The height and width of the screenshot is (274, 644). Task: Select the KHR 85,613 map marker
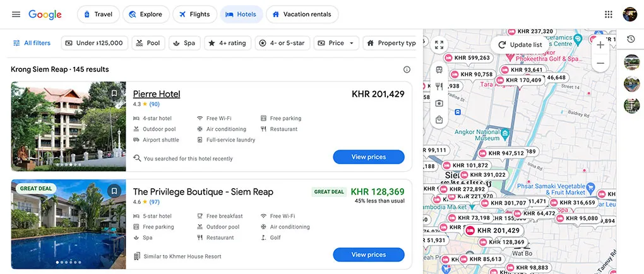pyautogui.click(x=481, y=259)
